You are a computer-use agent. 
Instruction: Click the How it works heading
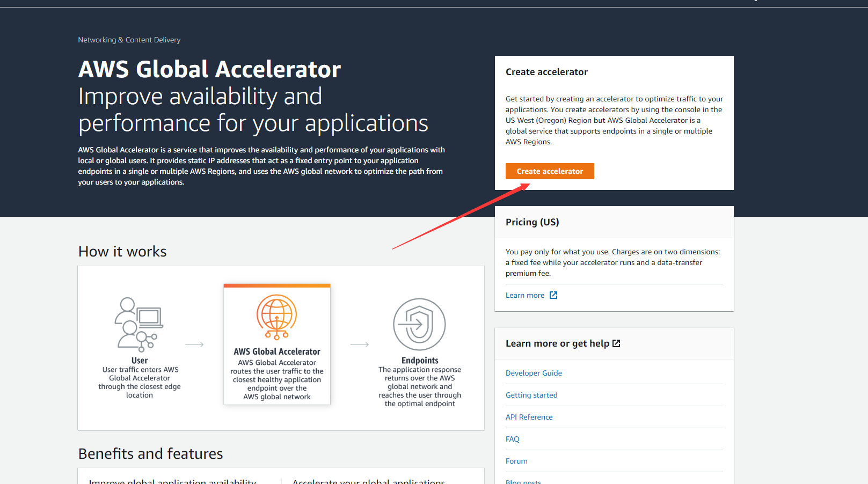pyautogui.click(x=122, y=251)
